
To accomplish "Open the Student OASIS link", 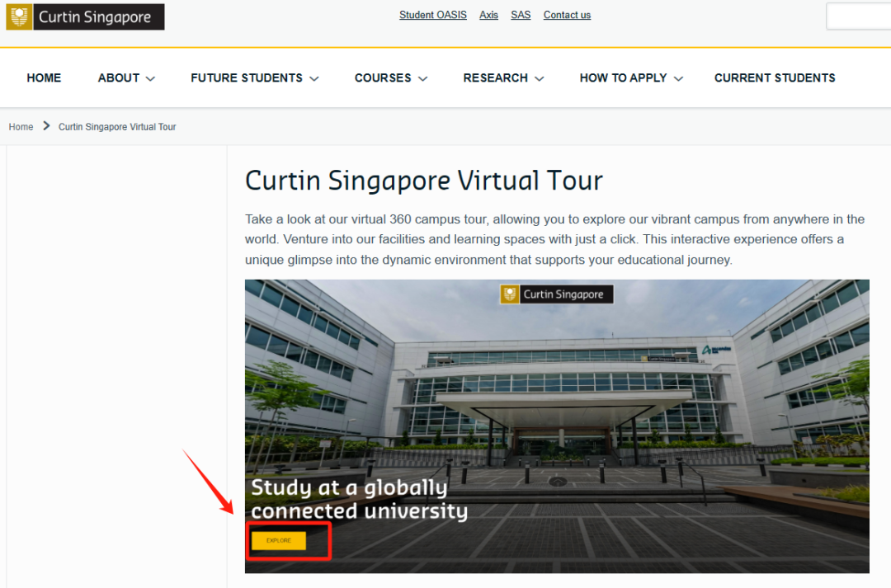I will coord(433,15).
